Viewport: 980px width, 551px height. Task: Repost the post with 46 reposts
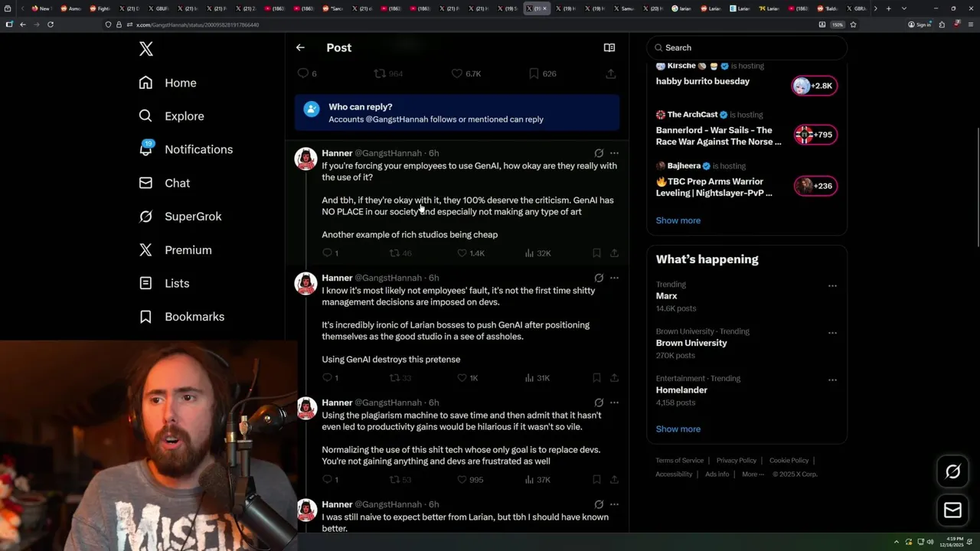click(x=400, y=253)
